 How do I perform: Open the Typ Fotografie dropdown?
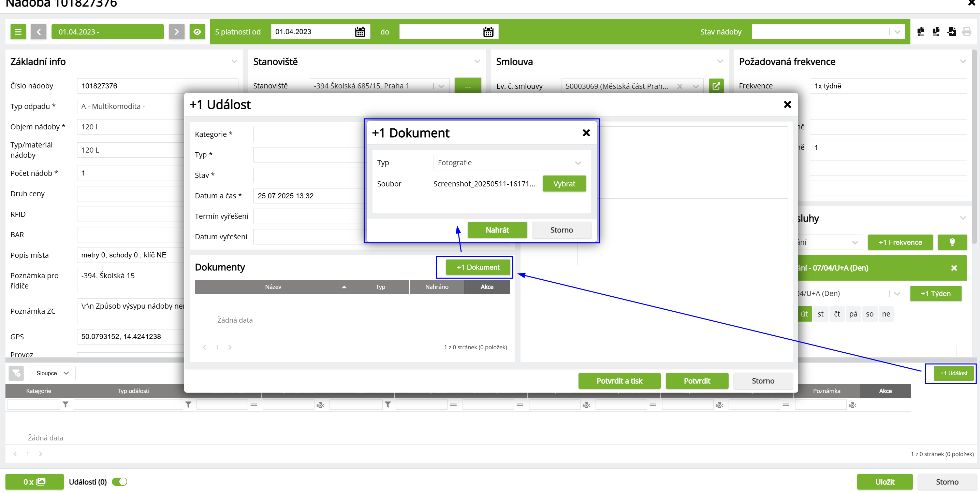pos(509,163)
